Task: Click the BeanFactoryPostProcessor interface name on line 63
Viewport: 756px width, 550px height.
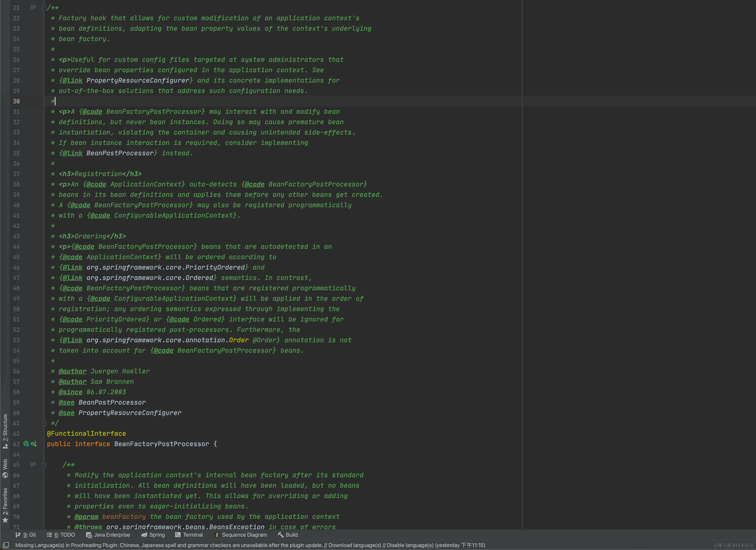Action: [162, 444]
